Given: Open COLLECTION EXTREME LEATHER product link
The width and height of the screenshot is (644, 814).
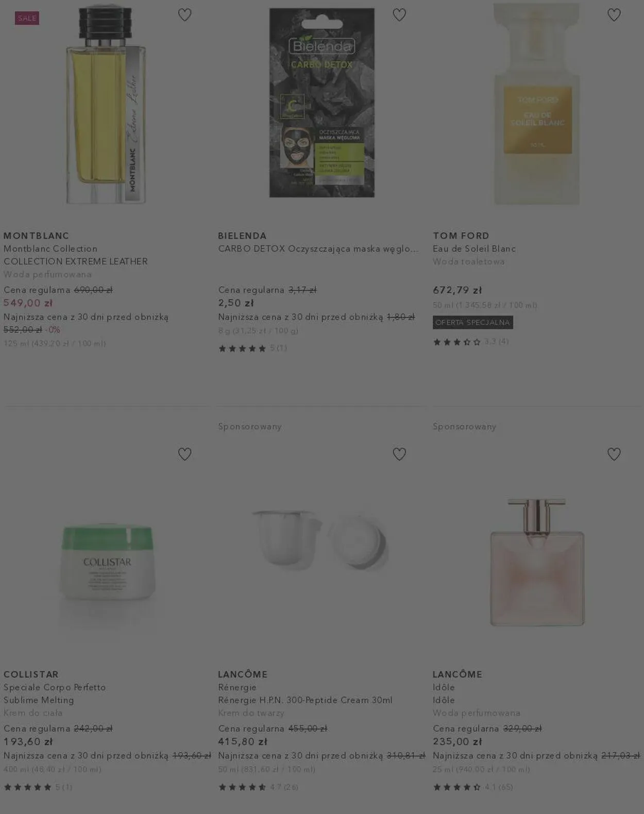Looking at the screenshot, I should [x=76, y=261].
